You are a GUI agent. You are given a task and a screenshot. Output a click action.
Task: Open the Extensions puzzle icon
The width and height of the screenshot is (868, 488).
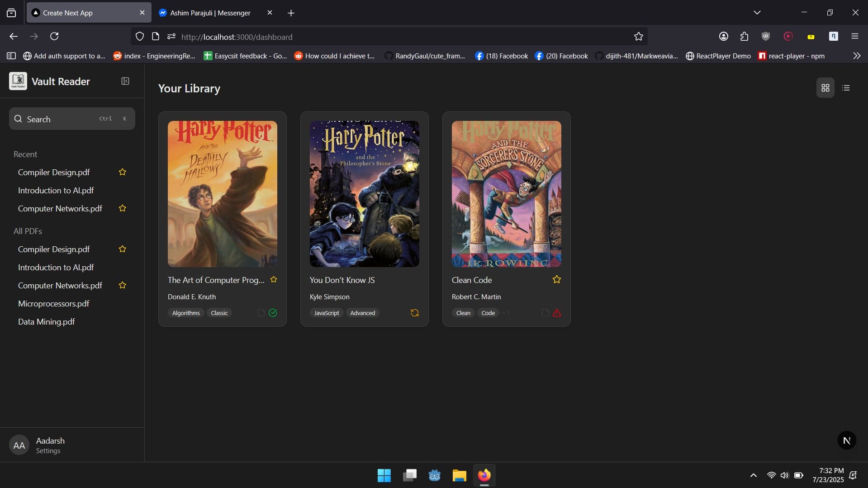point(744,36)
